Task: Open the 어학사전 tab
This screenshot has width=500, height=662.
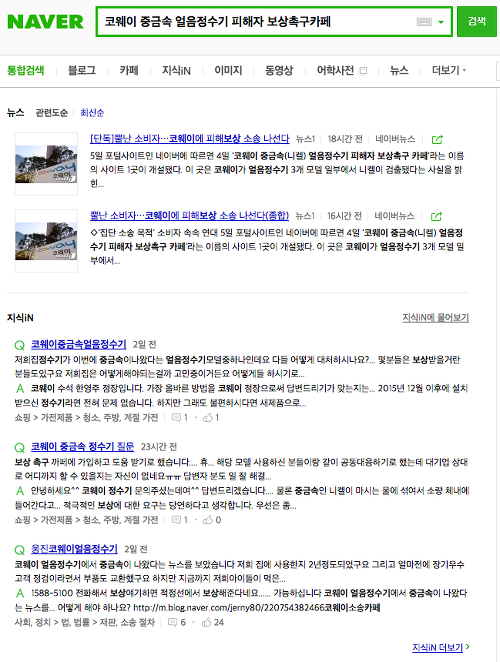Action: click(x=335, y=71)
